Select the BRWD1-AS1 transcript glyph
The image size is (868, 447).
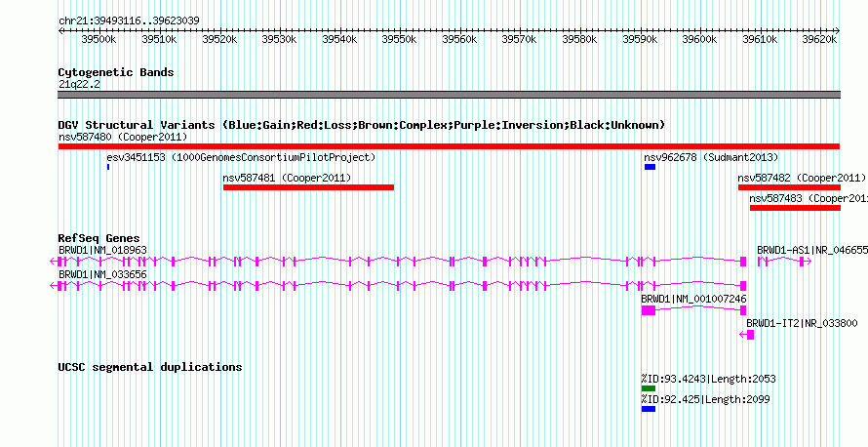784,261
